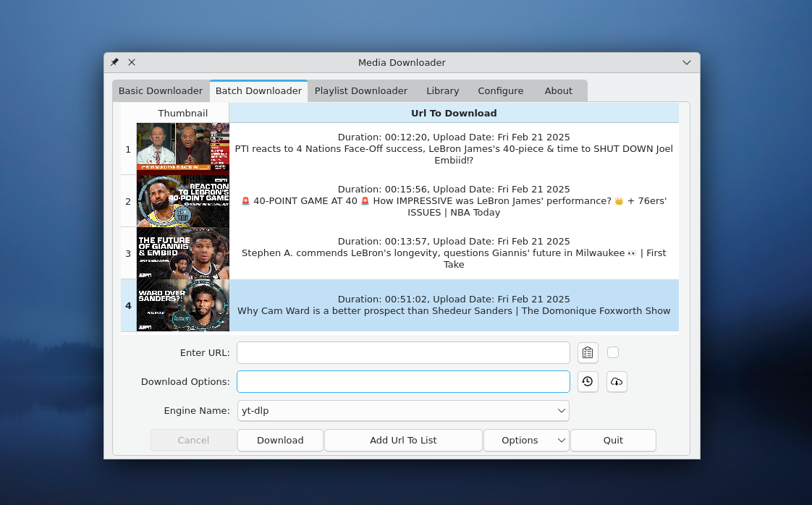Quit the Media Downloader application
This screenshot has width=812, height=505.
[613, 440]
